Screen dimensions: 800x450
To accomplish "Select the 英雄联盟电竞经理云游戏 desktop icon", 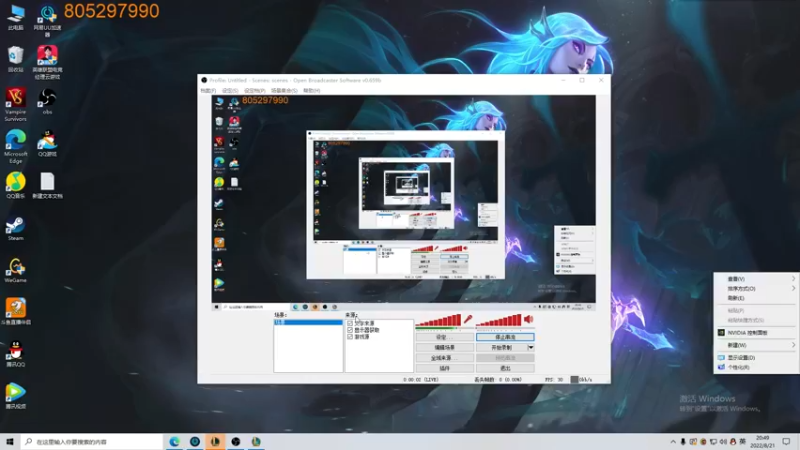I will 47,62.
